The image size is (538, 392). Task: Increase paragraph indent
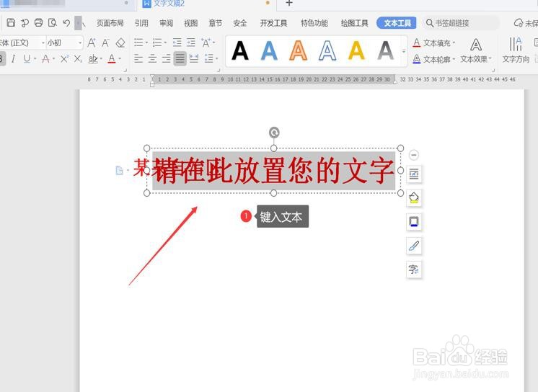pyautogui.click(x=191, y=43)
